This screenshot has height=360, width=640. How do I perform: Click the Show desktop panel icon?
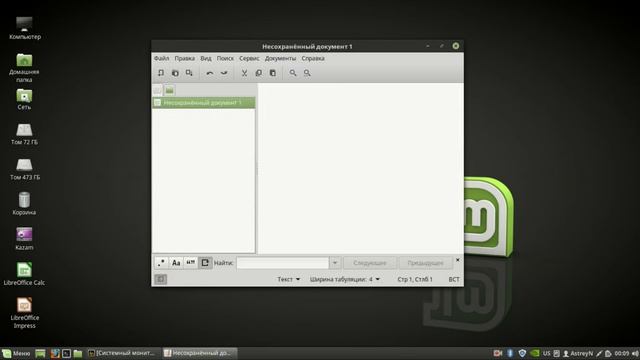(x=40, y=353)
